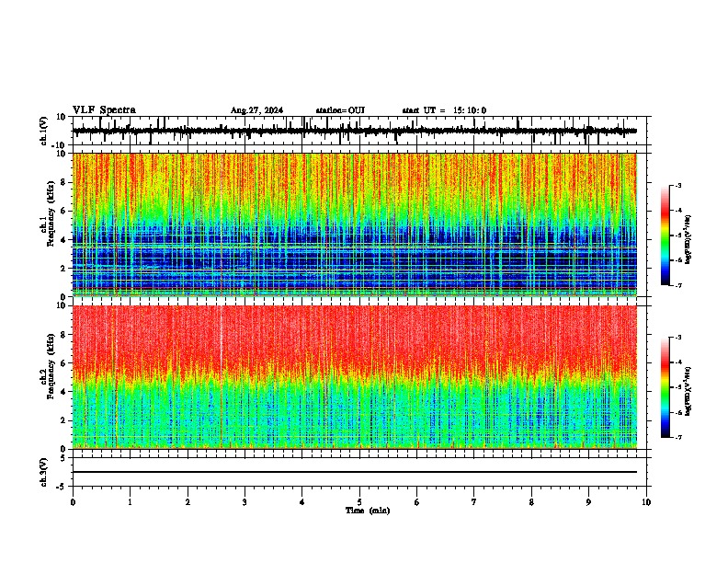The height and width of the screenshot is (563, 728).
Task: Click time axis tick label "9"
Action: coord(588,502)
